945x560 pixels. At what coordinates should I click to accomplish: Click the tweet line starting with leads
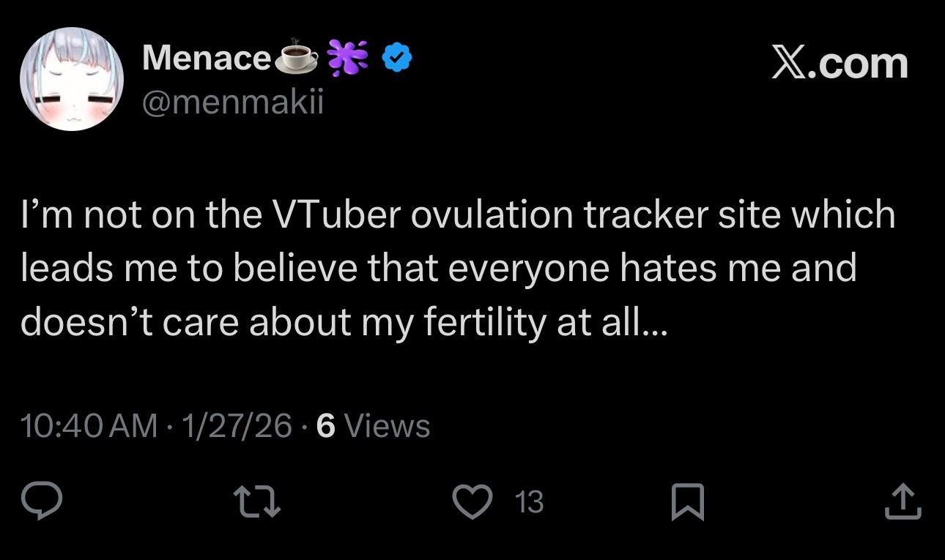point(438,269)
